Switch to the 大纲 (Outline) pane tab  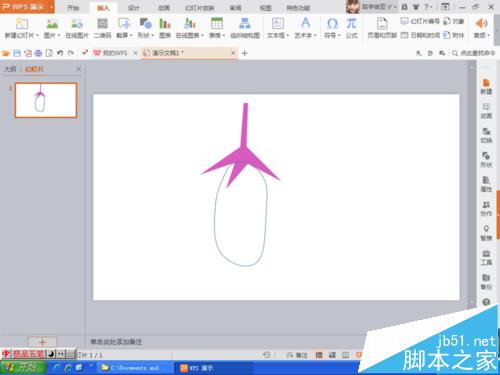tap(10, 69)
